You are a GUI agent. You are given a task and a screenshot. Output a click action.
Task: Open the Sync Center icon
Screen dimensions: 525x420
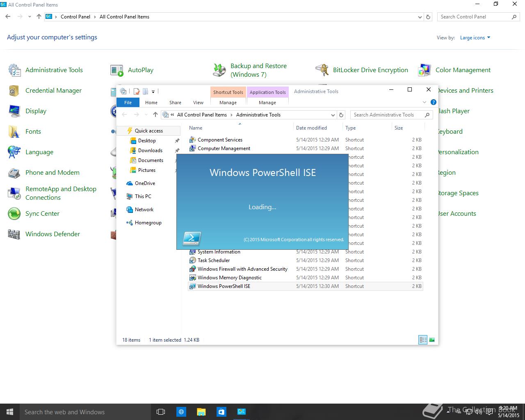(x=14, y=214)
